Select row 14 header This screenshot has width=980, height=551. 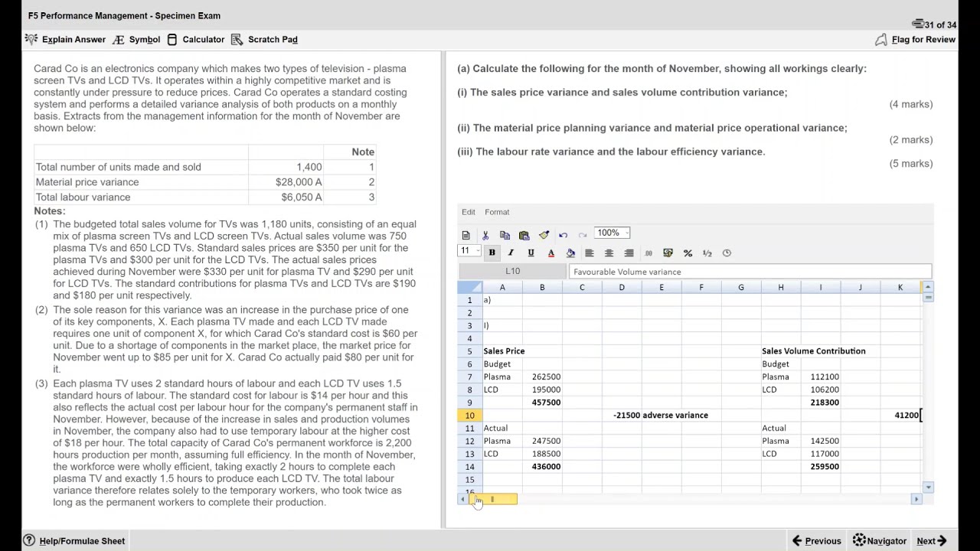(469, 467)
